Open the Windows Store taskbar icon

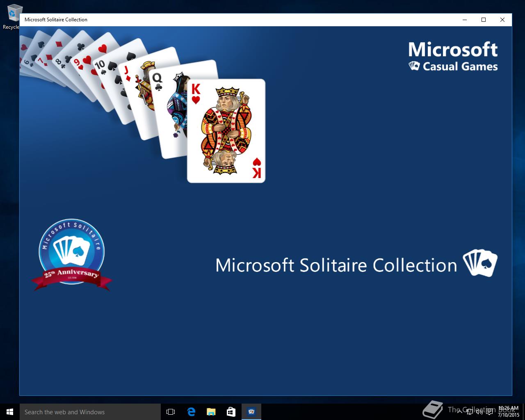pos(231,412)
